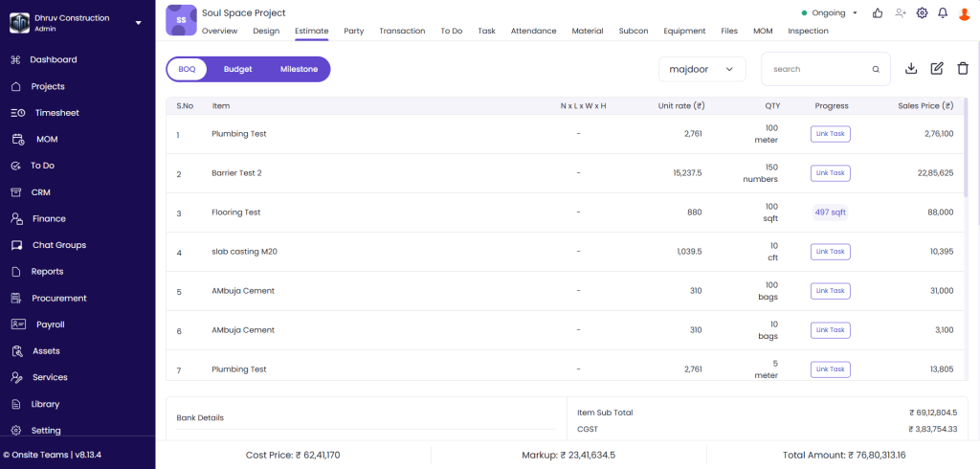Open the notifications bell
This screenshot has width=980, height=469.
pos(943,13)
